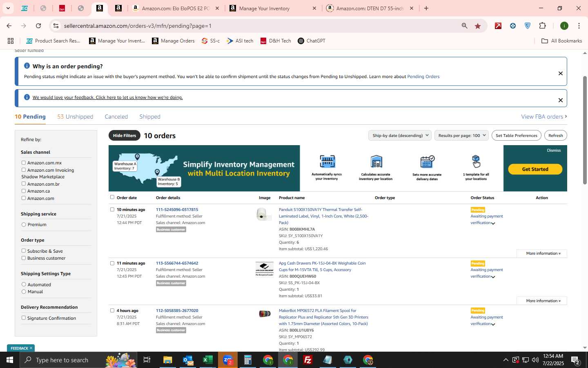Expand payment verification status for Apg Cash Drawers
Screen dimensions: 588x368
pyautogui.click(x=493, y=277)
